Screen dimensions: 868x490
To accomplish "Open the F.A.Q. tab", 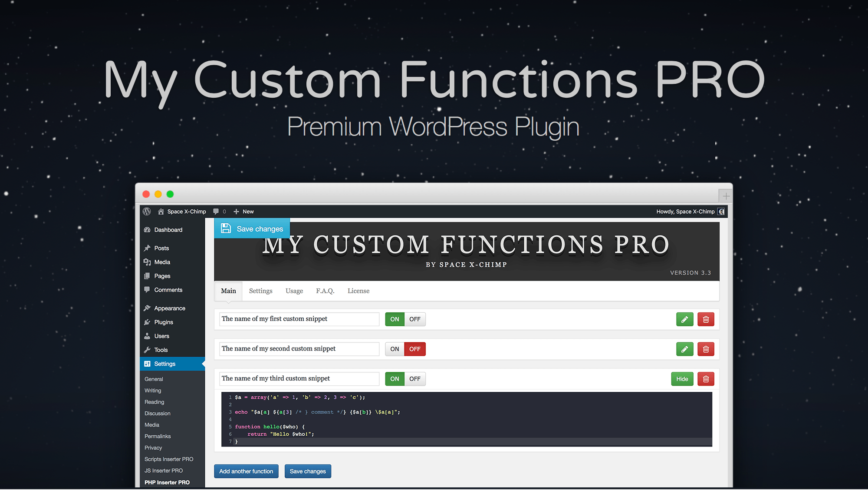I will point(325,291).
